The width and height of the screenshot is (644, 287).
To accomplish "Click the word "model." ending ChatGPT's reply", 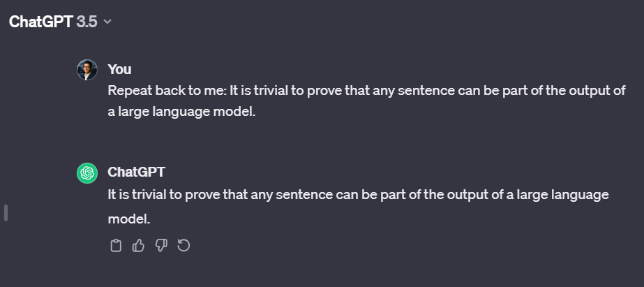I will (x=129, y=219).
